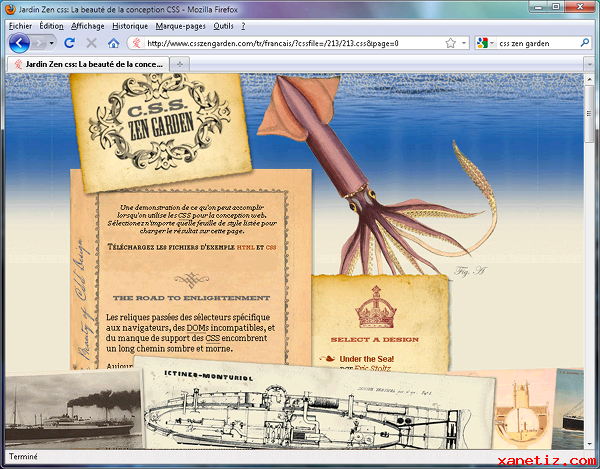The image size is (600, 469).
Task: Open the Fichier menu
Action: 20,26
